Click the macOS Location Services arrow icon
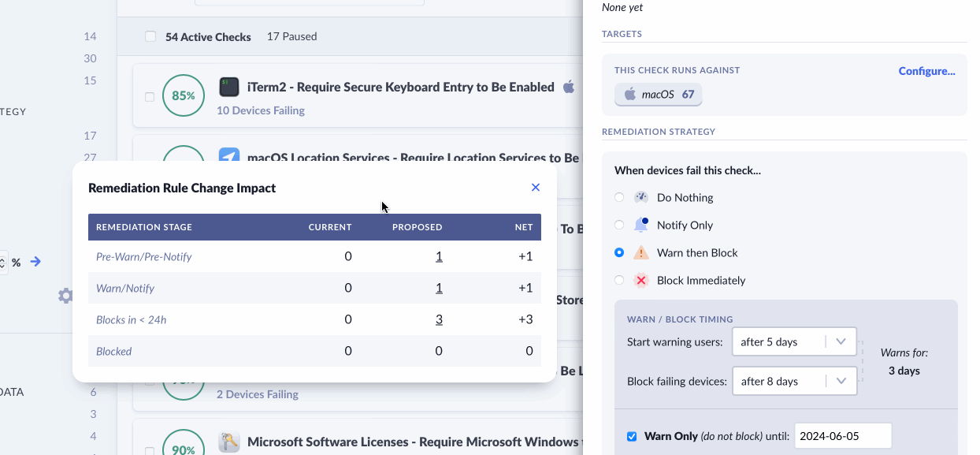 click(x=229, y=158)
